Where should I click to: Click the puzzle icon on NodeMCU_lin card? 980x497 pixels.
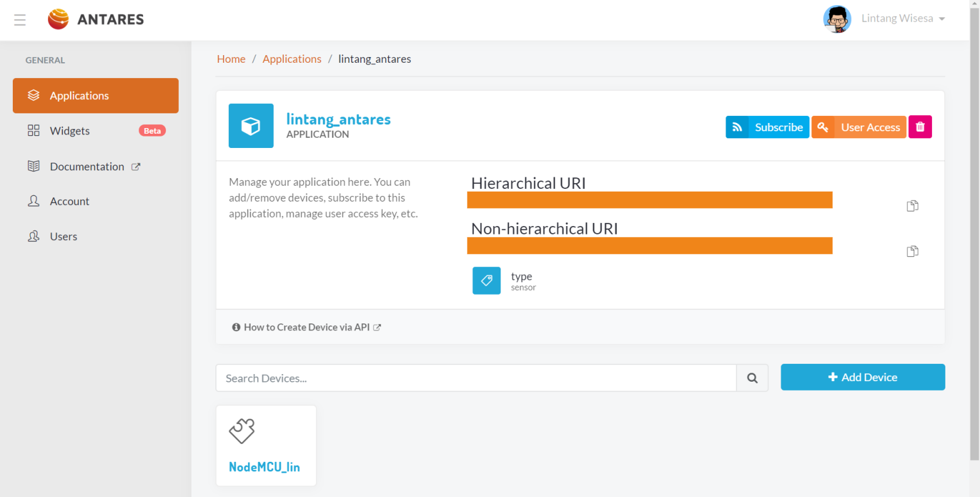242,430
